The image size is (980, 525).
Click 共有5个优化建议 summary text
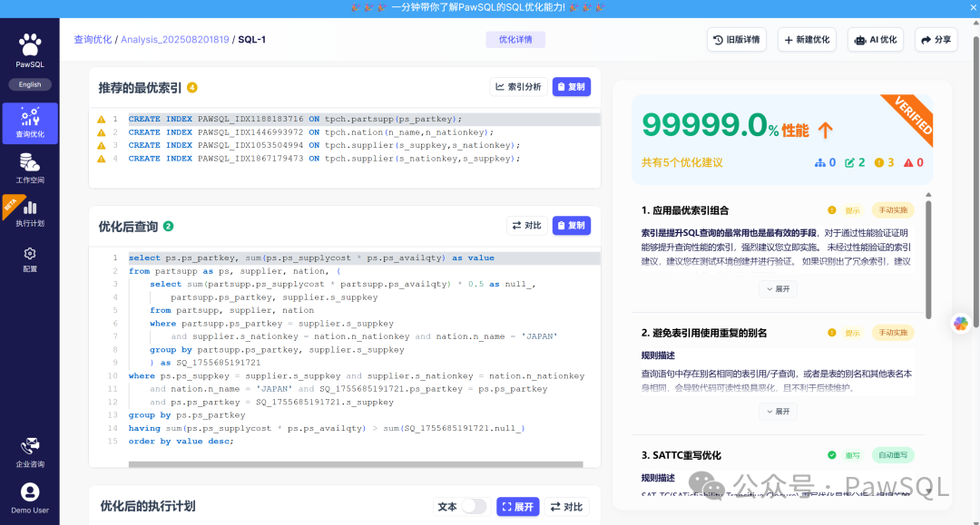click(x=681, y=163)
